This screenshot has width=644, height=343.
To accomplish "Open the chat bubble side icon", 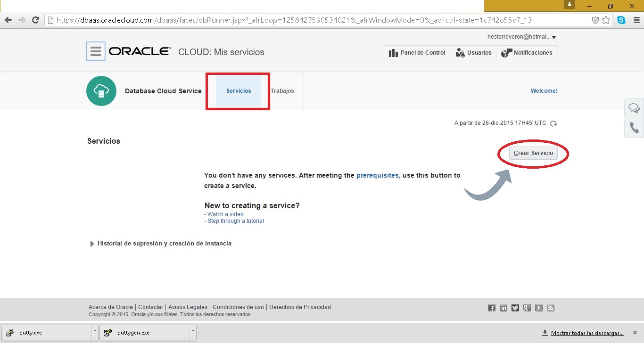I will pyautogui.click(x=634, y=109).
